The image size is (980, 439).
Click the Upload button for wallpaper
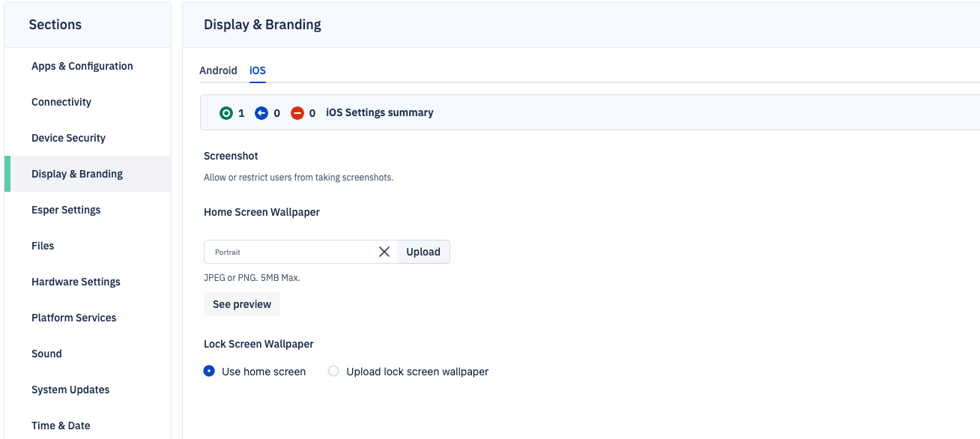(423, 252)
